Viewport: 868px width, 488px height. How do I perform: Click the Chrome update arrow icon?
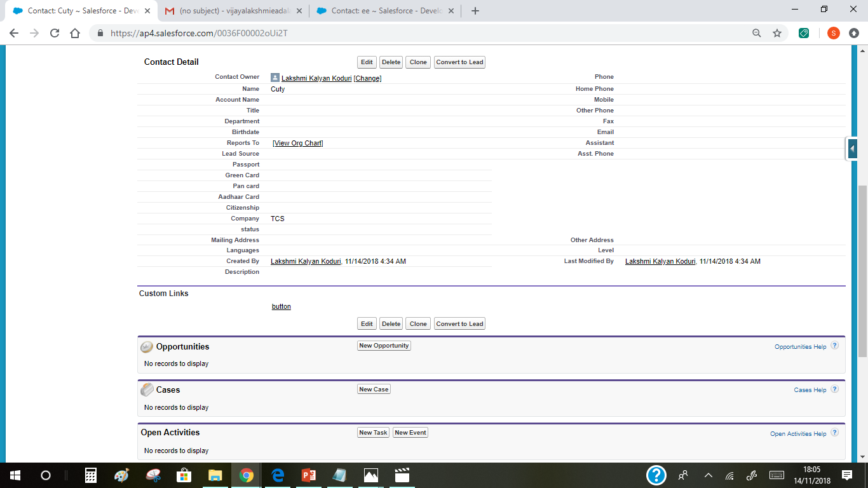[x=854, y=33]
